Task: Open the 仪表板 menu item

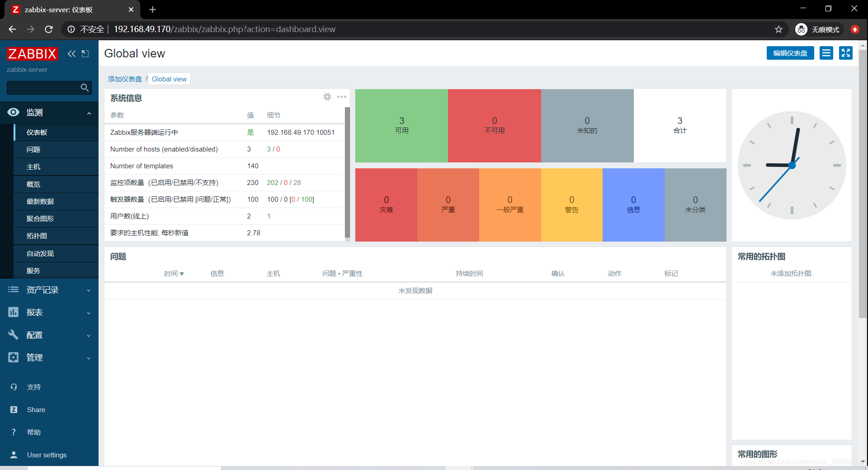Action: [x=57, y=133]
